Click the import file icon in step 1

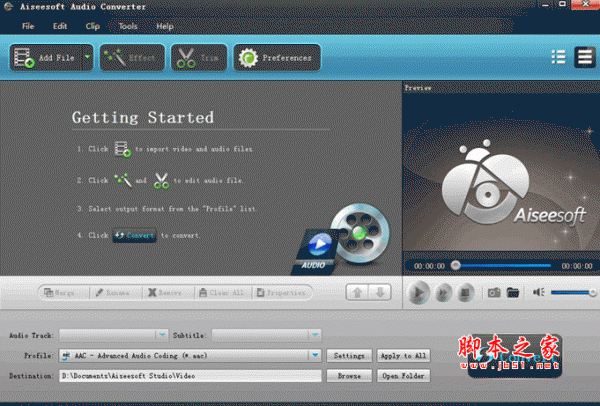[122, 149]
